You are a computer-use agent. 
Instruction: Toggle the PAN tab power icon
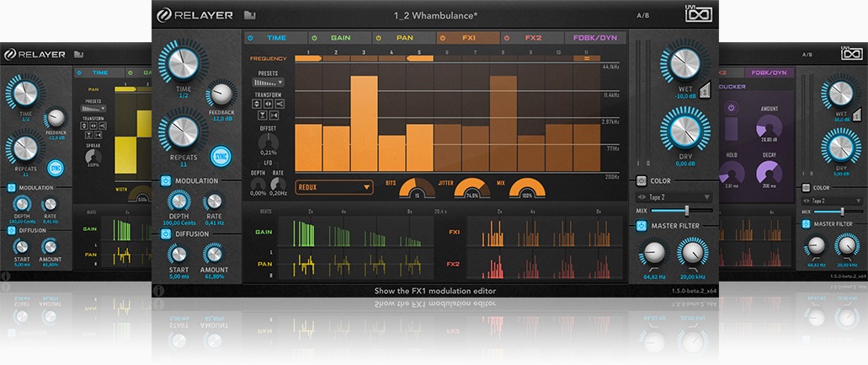click(379, 38)
